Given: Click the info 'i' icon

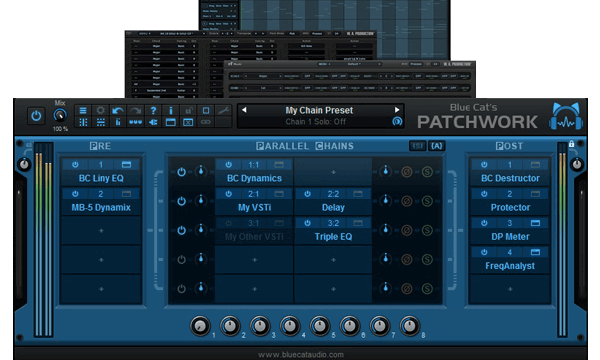Looking at the screenshot, I should tap(171, 111).
